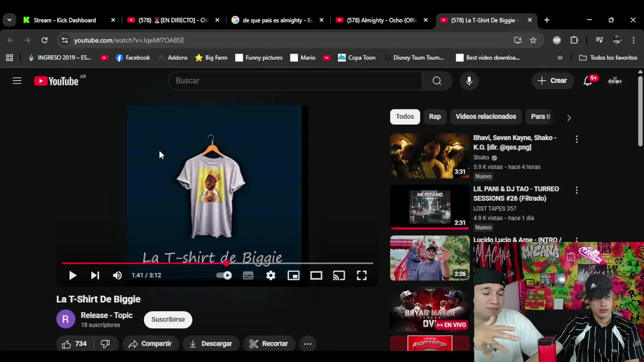Open the Copa Toon bookmark
This screenshot has width=644, height=362.
tap(357, 58)
